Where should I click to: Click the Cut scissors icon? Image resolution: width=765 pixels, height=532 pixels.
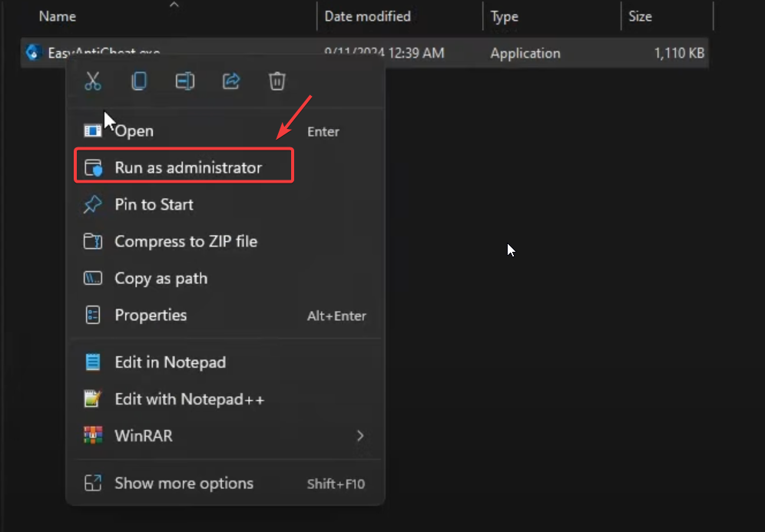(93, 81)
